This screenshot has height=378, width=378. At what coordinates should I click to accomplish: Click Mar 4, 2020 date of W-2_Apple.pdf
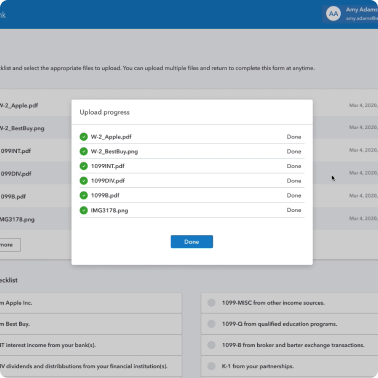click(363, 105)
